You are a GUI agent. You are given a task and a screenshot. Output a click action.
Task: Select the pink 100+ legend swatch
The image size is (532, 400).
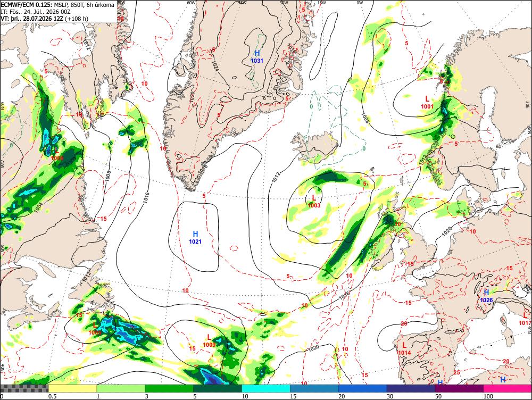click(508, 388)
